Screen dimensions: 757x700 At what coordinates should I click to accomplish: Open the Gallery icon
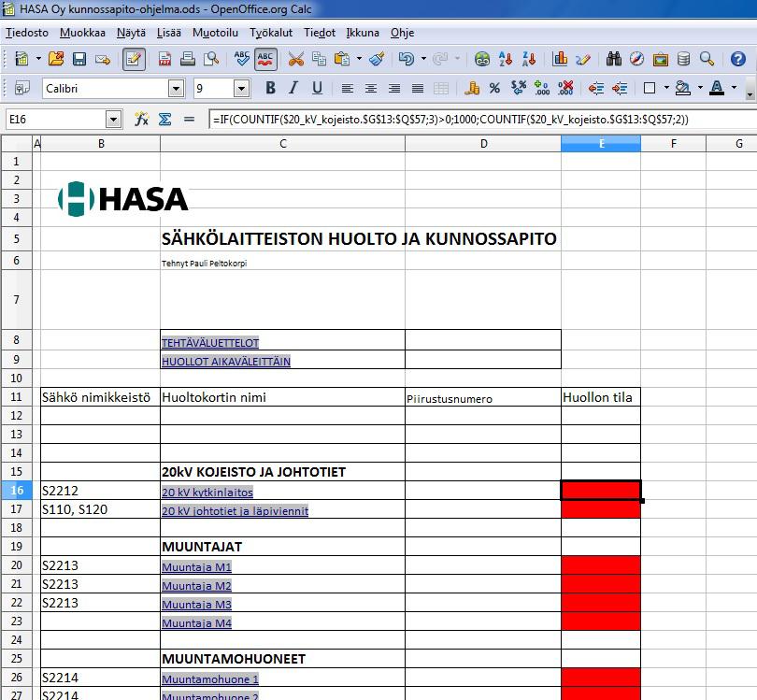660,60
